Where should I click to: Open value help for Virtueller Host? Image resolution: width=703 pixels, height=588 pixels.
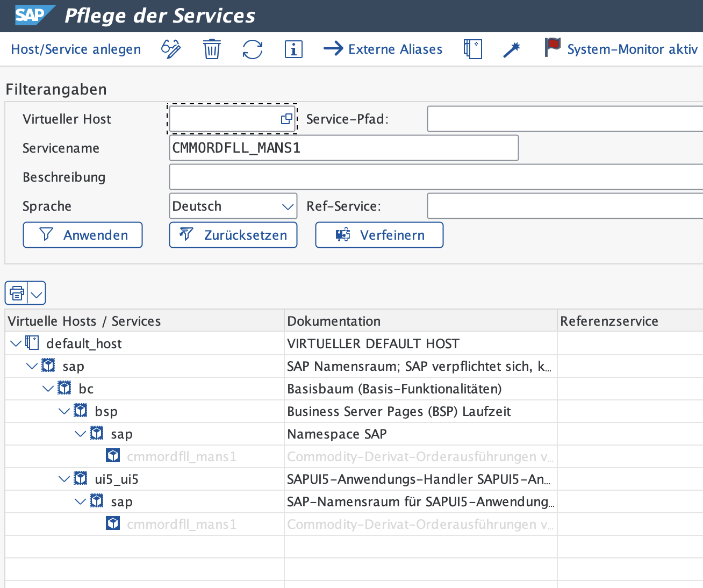287,119
